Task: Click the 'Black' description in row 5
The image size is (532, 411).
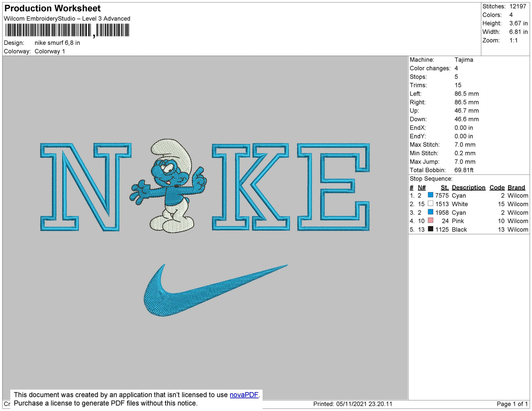Action: coord(459,230)
